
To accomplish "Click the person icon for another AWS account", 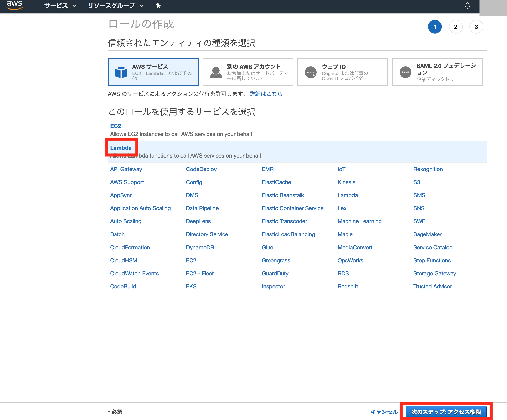I will [216, 72].
